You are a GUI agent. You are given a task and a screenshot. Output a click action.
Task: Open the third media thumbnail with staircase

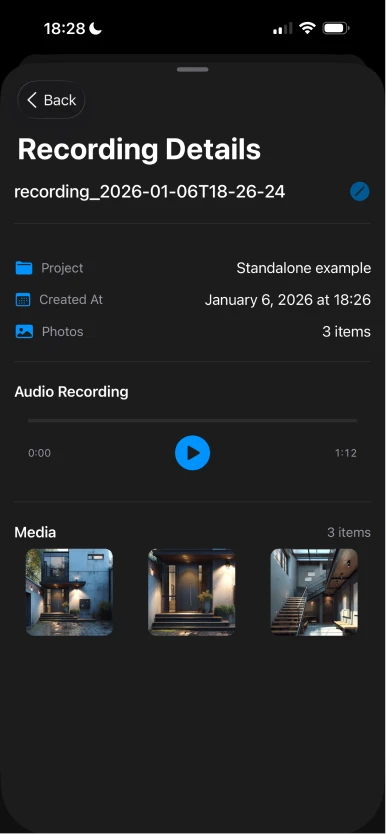(x=314, y=592)
